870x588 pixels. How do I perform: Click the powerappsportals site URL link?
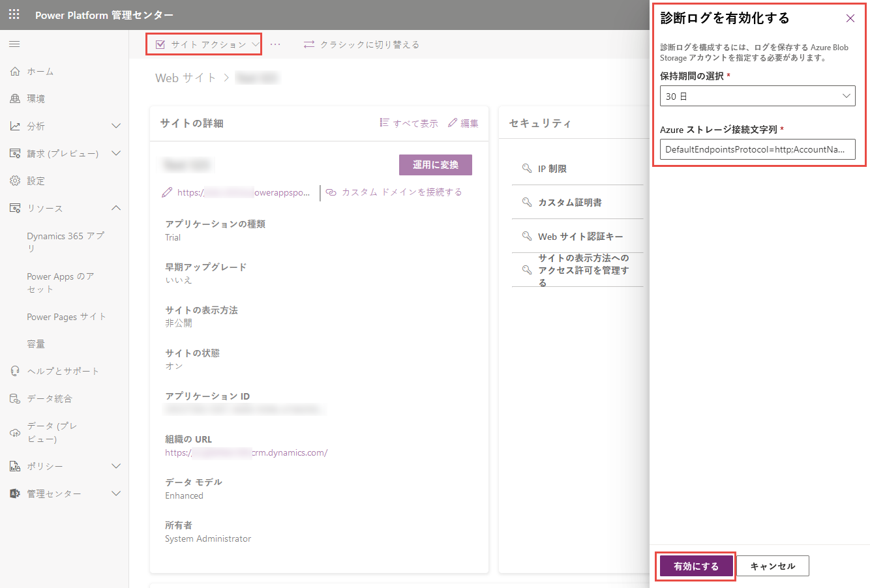pyautogui.click(x=244, y=192)
